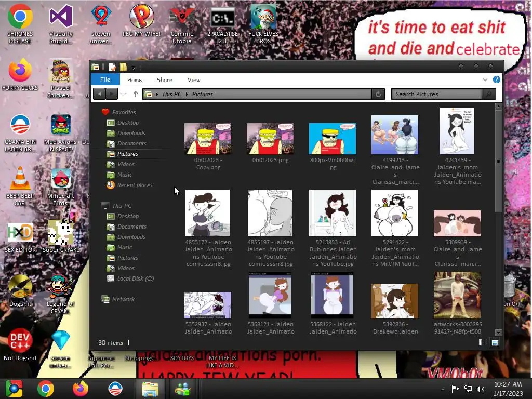Click the clock showing 10:27 AM

(508, 389)
